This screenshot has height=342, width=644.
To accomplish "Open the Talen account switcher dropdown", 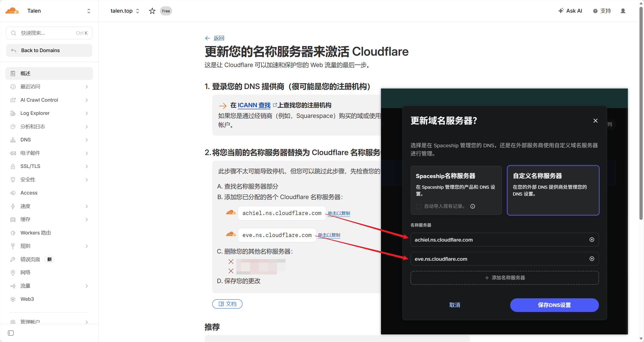I will pyautogui.click(x=88, y=11).
